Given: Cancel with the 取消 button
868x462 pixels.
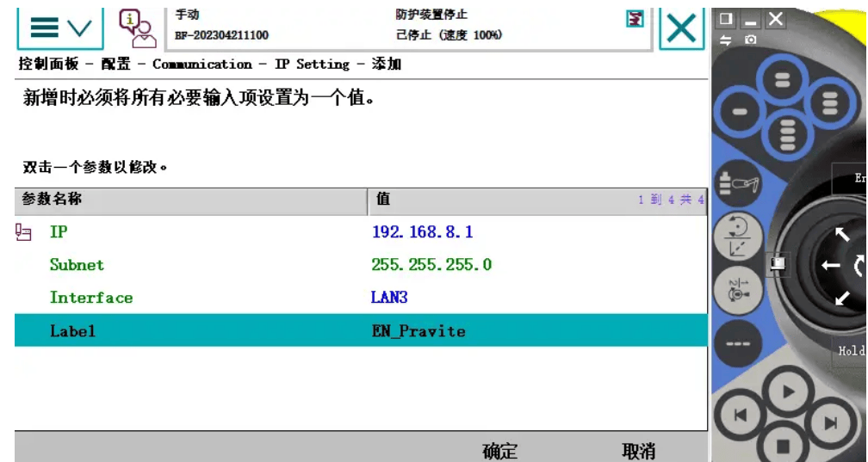Looking at the screenshot, I should 638,451.
